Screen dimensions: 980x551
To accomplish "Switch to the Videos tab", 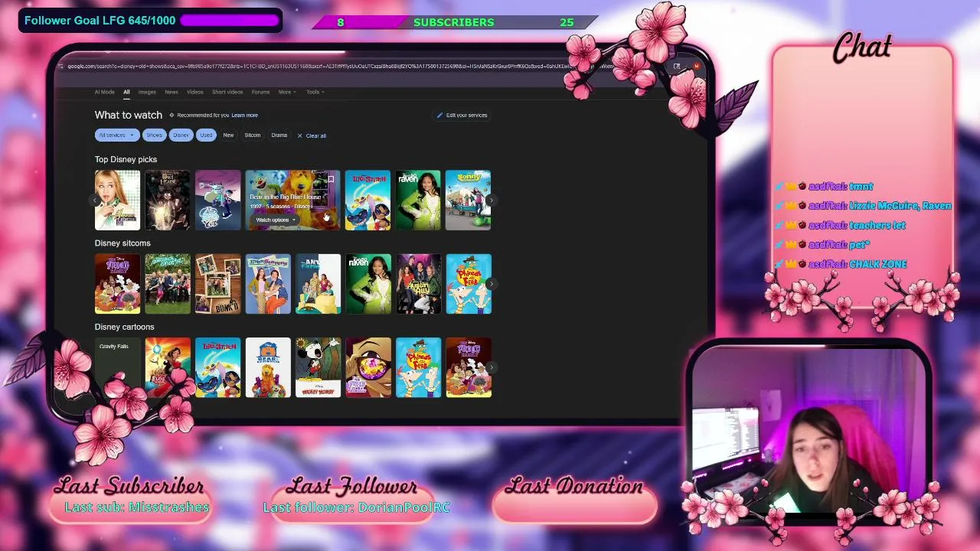I will coord(195,92).
